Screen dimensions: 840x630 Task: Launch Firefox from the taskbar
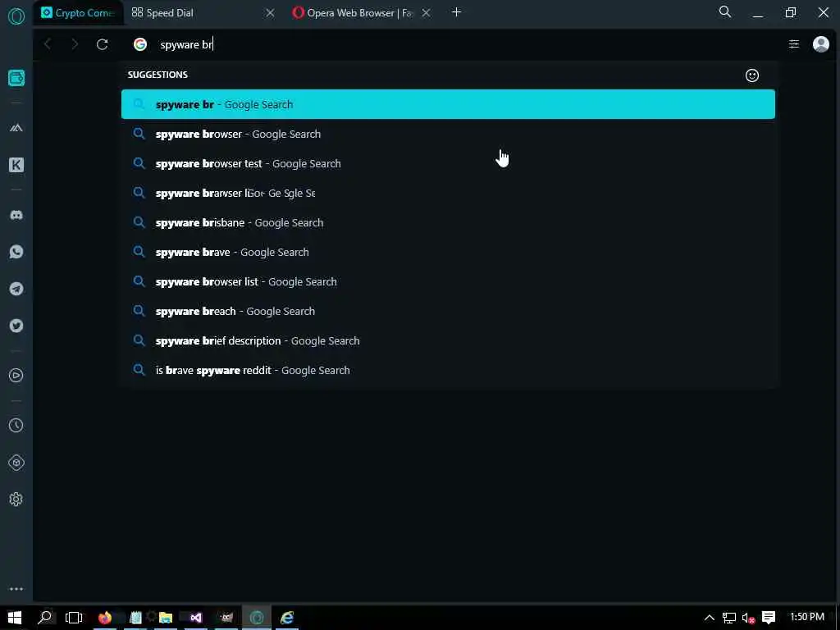pyautogui.click(x=105, y=618)
